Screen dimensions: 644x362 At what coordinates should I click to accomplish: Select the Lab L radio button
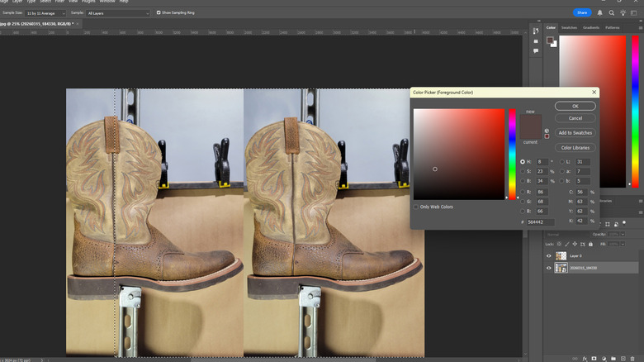pos(561,162)
